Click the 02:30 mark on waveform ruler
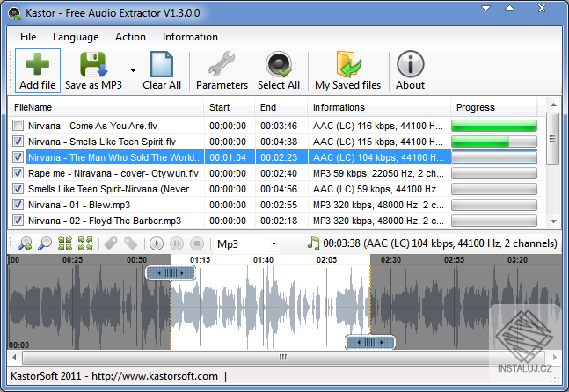The height and width of the screenshot is (392, 569). [x=390, y=259]
